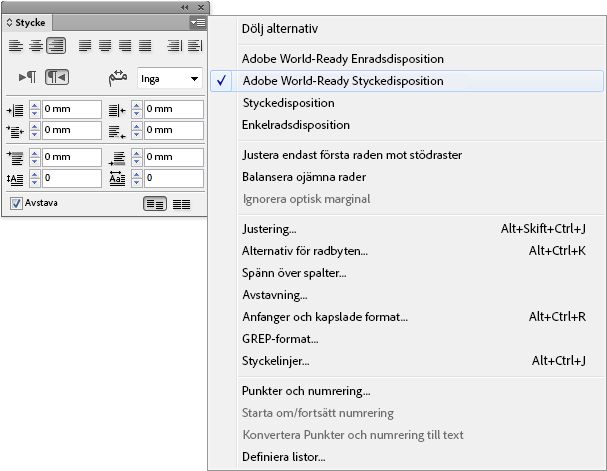Screen dimensions: 607x471
Task: Increase drop cap lines count
Action: [34, 174]
